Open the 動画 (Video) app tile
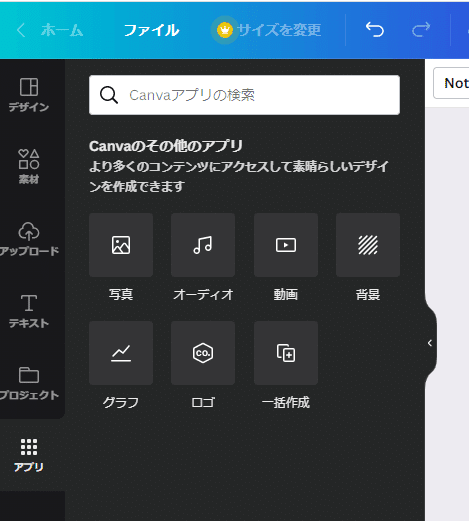 286,245
